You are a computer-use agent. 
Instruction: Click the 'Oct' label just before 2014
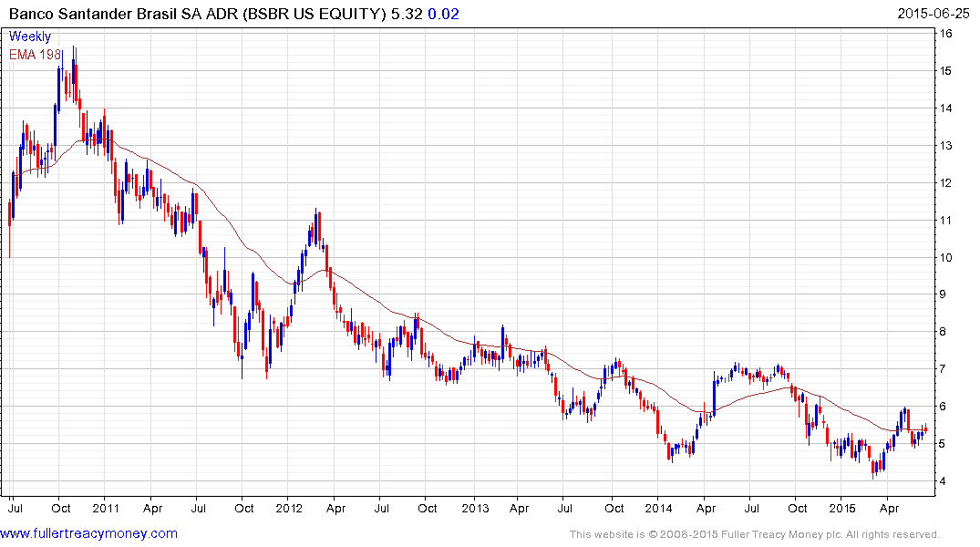(x=614, y=508)
